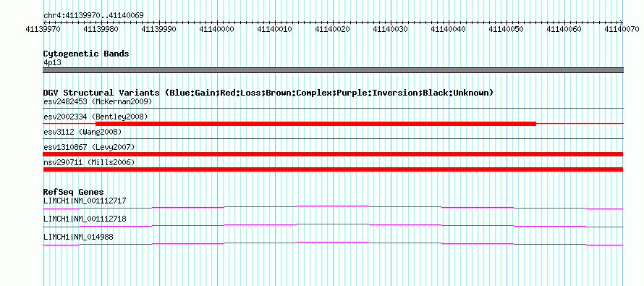Click the 4p13 band label
Viewport: 644px width, 286px height.
point(52,63)
